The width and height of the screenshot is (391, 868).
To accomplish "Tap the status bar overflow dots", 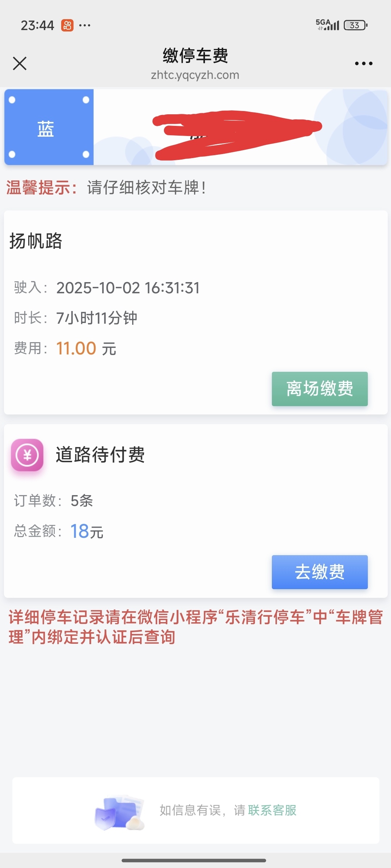I will [85, 25].
